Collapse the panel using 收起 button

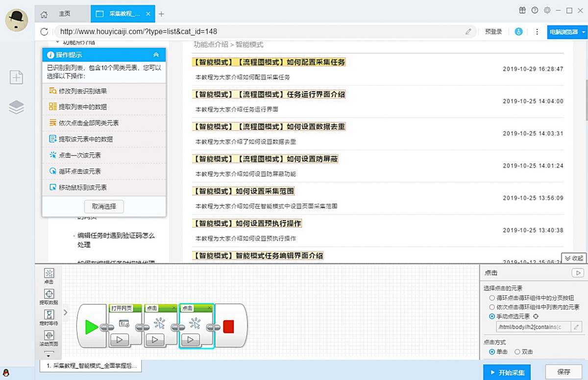(574, 258)
